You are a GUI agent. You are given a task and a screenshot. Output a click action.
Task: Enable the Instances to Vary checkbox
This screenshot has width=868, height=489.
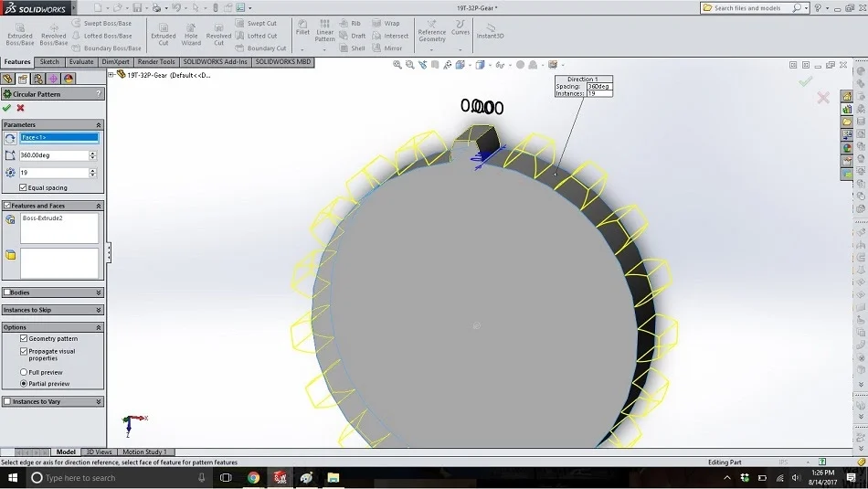7,401
